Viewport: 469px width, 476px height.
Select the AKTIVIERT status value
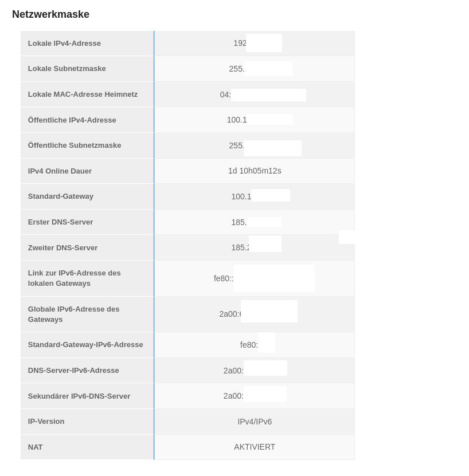[x=255, y=447]
